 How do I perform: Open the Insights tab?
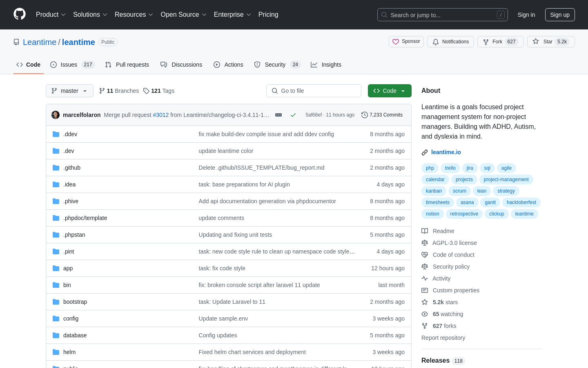pyautogui.click(x=326, y=65)
